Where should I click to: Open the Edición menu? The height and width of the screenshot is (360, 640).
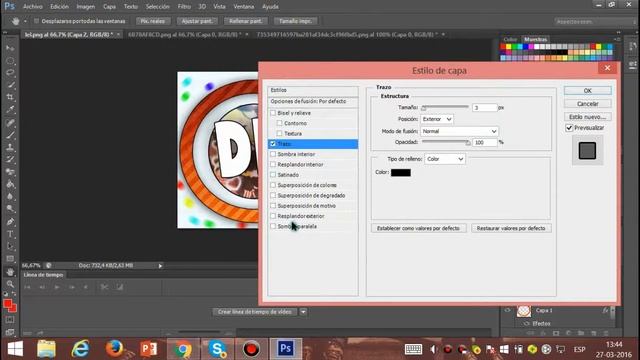[x=60, y=7]
